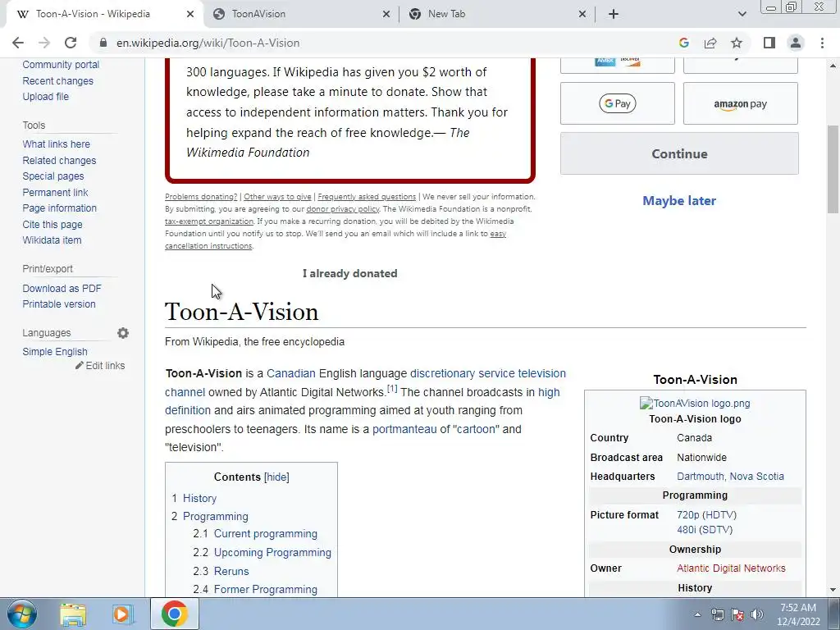Open tax-exempt organization link
This screenshot has height=630, width=840.
pos(209,221)
